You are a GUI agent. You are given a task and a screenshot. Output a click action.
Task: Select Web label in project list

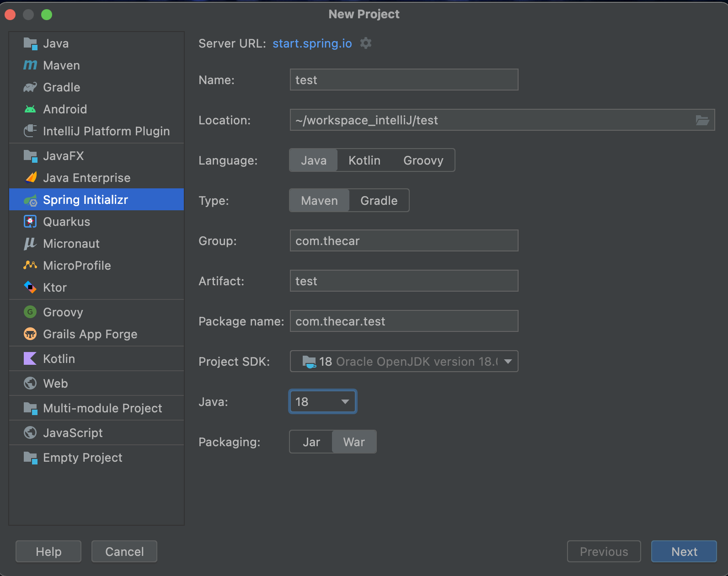point(55,384)
